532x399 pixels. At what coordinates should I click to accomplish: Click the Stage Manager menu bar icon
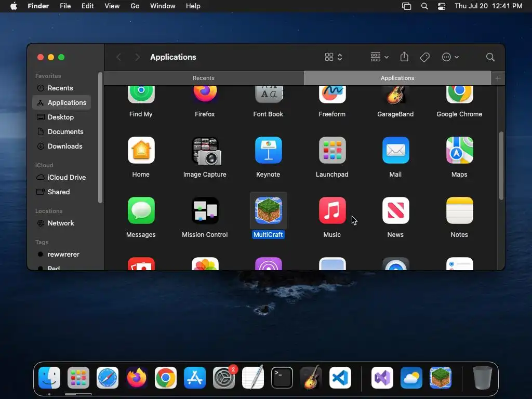point(406,6)
